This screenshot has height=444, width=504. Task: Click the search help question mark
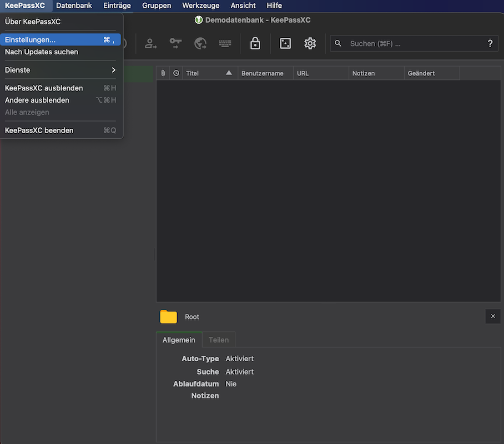click(x=490, y=43)
